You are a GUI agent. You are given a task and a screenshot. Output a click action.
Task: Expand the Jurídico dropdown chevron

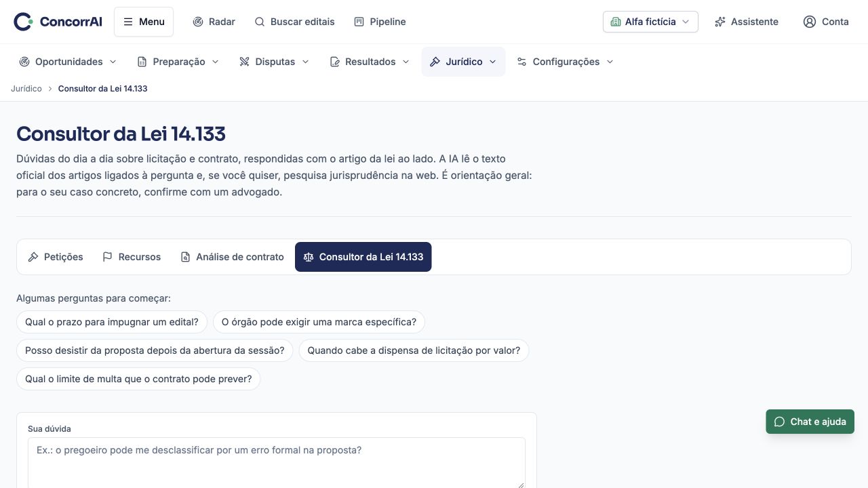coord(492,62)
